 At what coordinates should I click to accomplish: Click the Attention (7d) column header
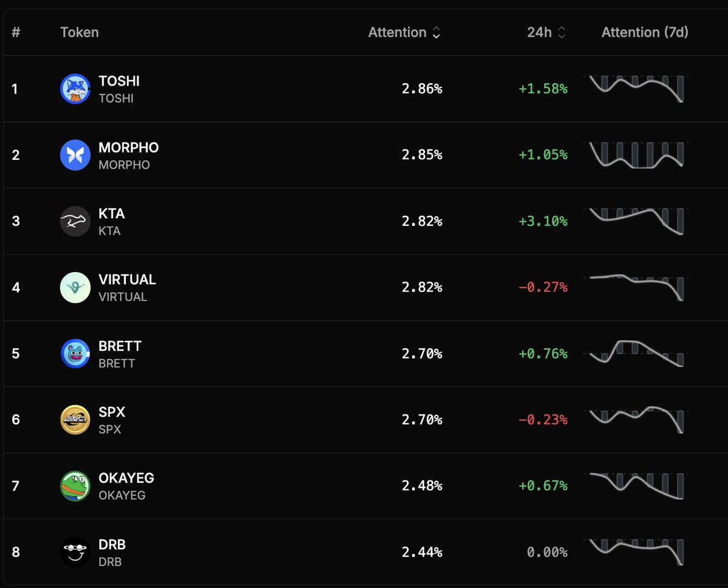645,32
